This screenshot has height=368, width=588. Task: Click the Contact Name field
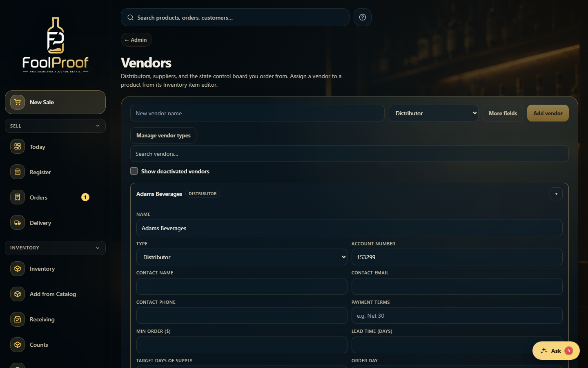click(242, 287)
